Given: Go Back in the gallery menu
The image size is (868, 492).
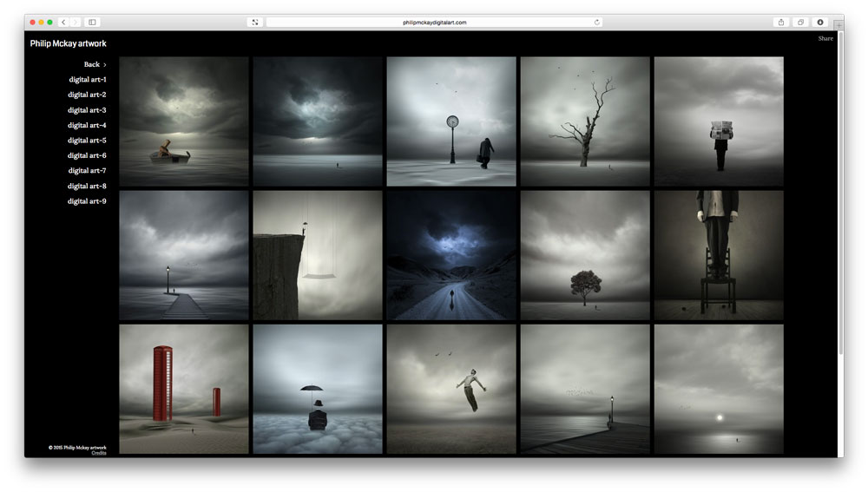Looking at the screenshot, I should click(95, 64).
